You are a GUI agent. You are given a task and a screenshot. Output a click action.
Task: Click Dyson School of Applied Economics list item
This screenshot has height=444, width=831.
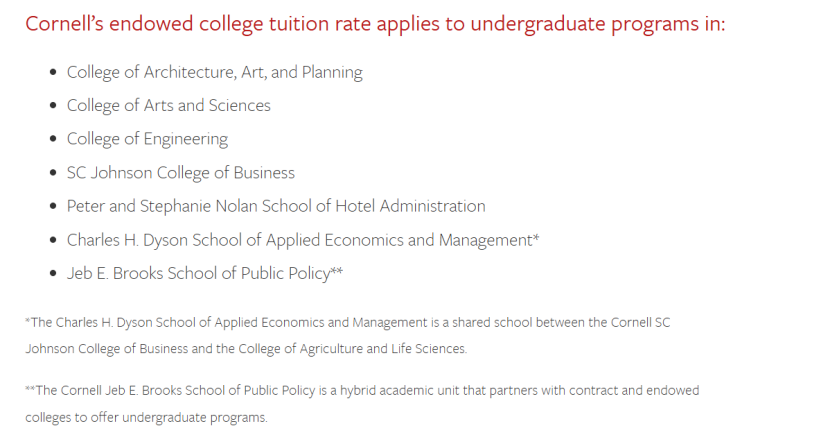pyautogui.click(x=303, y=240)
